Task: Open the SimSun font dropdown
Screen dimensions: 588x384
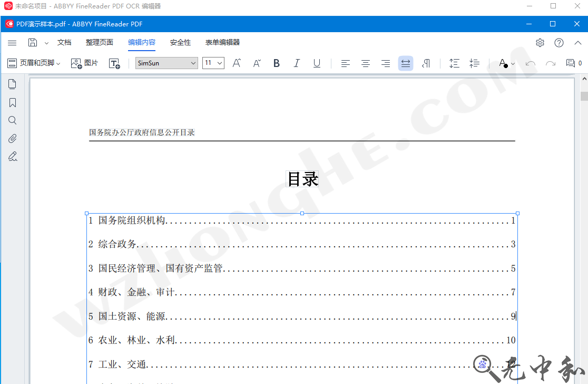Action: pos(192,63)
